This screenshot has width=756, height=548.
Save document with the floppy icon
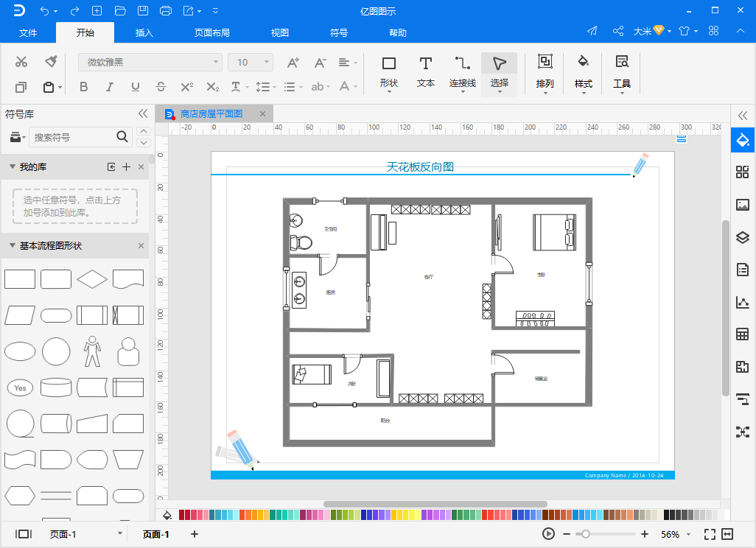tap(143, 10)
